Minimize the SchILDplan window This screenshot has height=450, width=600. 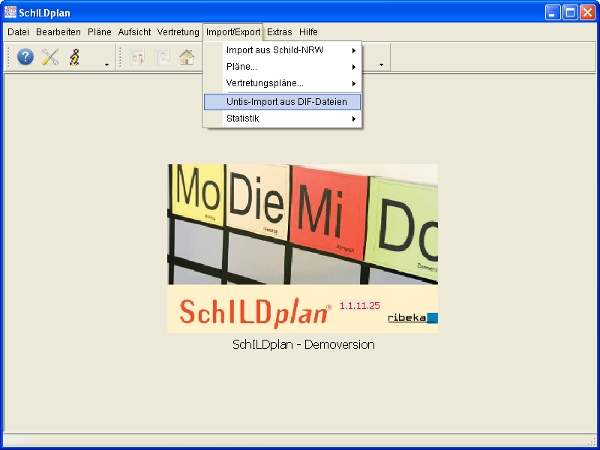tap(552, 13)
